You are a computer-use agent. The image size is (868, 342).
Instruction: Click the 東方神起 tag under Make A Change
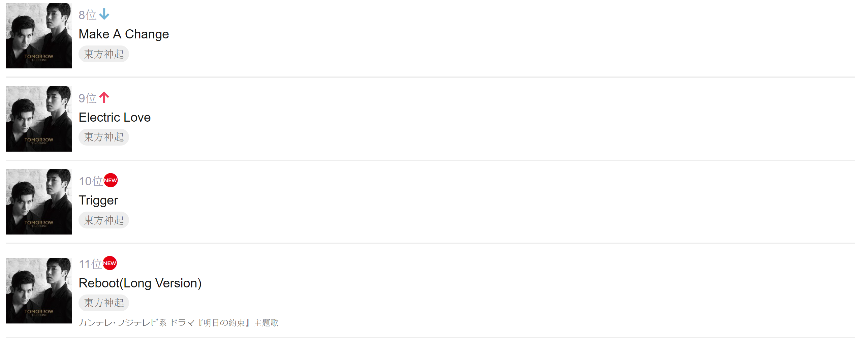[x=104, y=54]
